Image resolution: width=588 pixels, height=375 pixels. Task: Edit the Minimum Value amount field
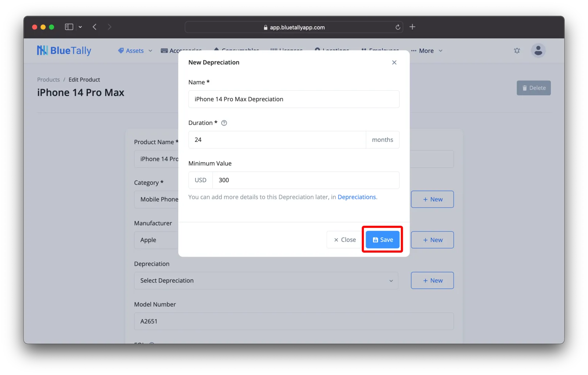[x=306, y=180]
